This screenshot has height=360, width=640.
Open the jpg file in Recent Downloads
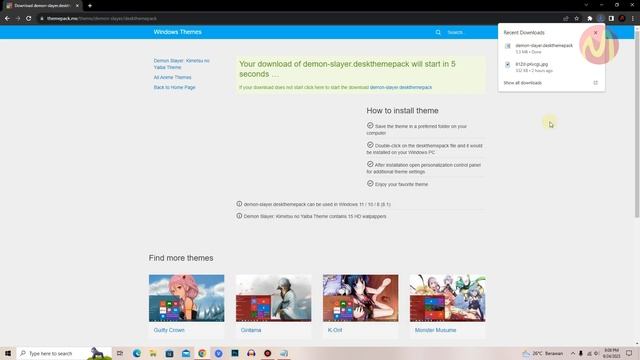click(531, 64)
